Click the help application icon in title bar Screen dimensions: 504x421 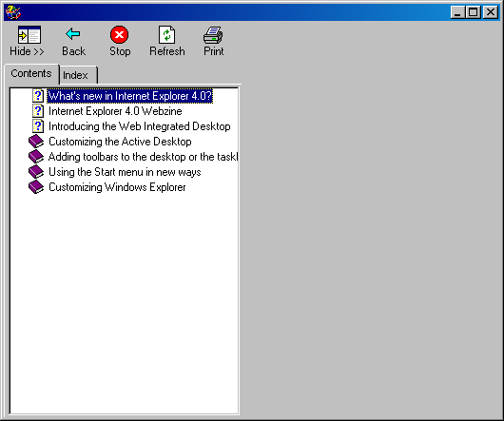[13, 12]
